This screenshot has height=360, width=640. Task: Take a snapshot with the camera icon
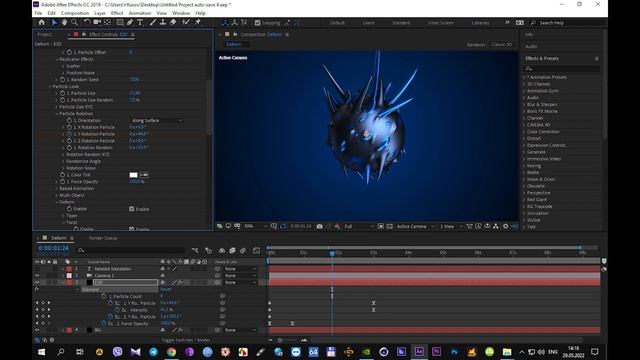(x=320, y=226)
